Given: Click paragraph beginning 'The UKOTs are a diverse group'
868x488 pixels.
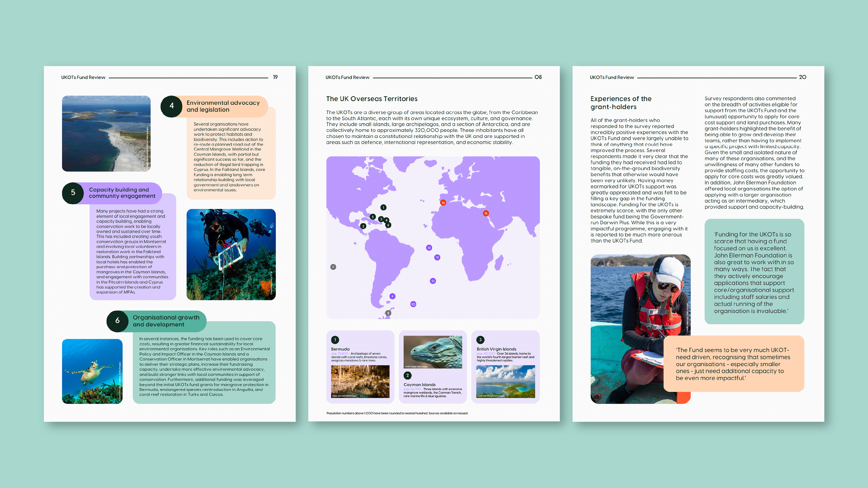Looking at the screenshot, I should pyautogui.click(x=432, y=127).
